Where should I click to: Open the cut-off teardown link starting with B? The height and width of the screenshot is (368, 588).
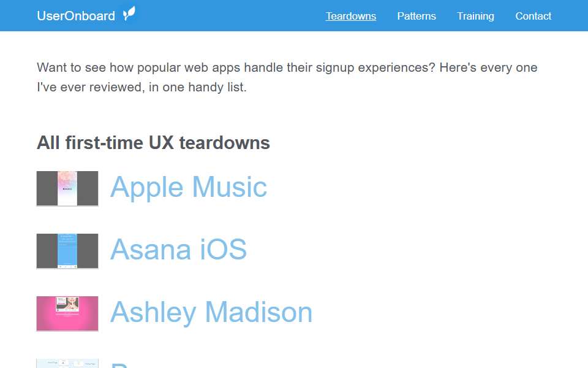pos(120,365)
